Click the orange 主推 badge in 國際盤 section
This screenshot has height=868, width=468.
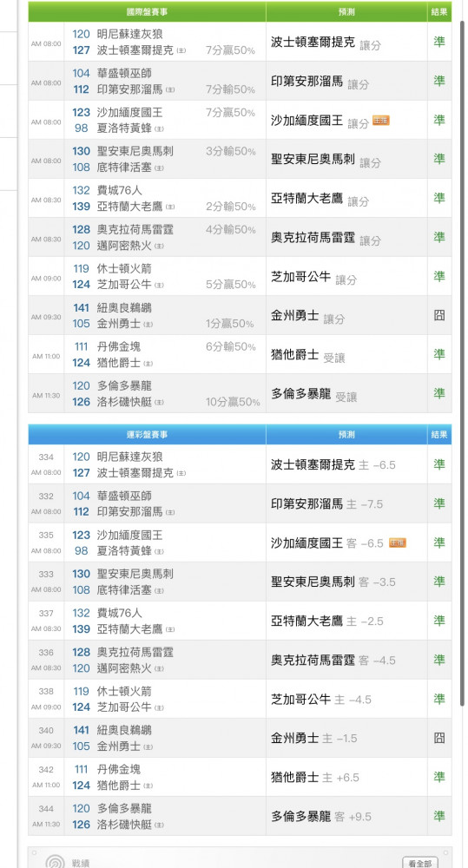pyautogui.click(x=381, y=120)
